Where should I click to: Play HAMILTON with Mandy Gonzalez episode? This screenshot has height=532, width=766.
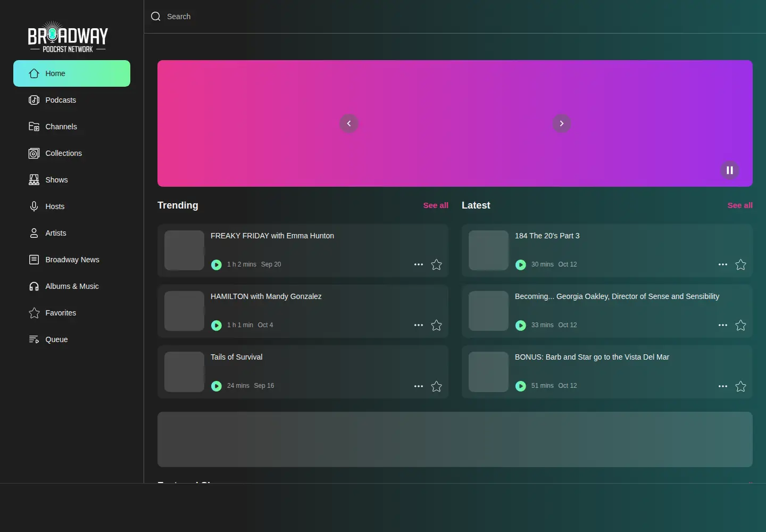217,326
